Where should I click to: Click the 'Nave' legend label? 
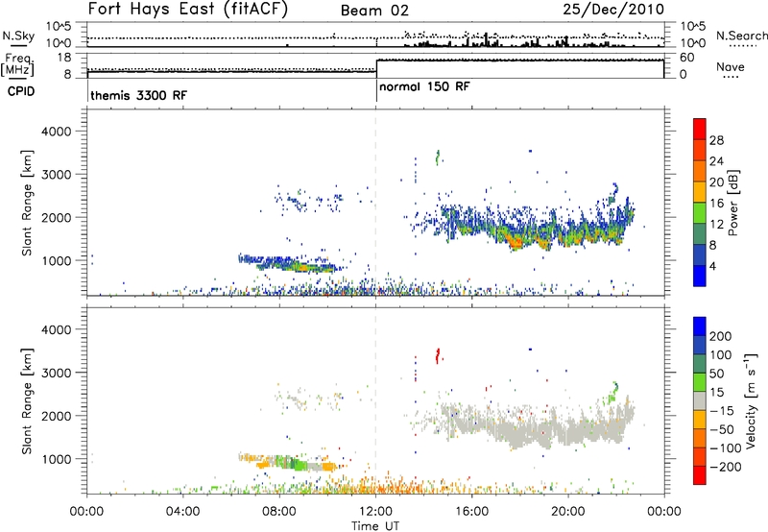click(731, 66)
